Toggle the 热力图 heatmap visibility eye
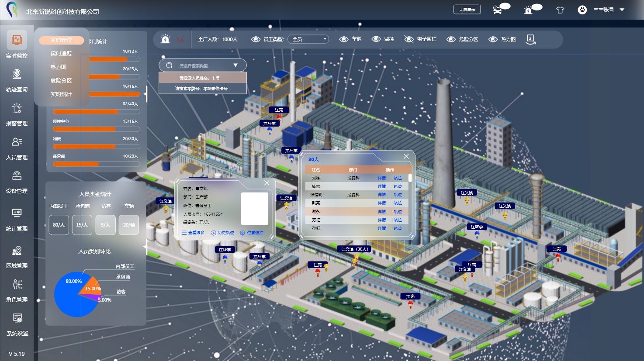 tap(493, 39)
